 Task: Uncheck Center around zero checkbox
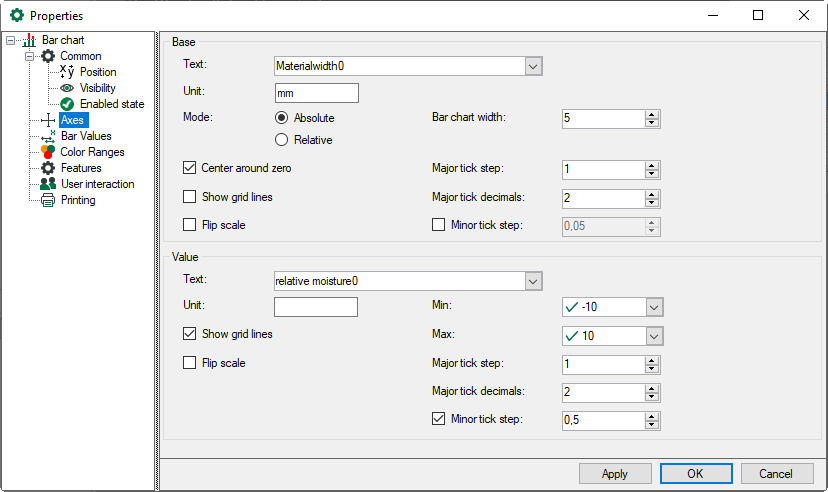[x=190, y=169]
